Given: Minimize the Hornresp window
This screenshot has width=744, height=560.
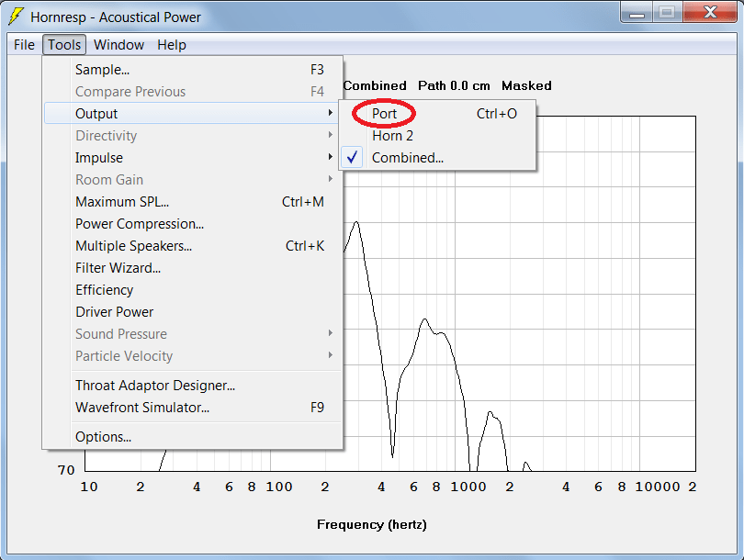Looking at the screenshot, I should point(637,12).
